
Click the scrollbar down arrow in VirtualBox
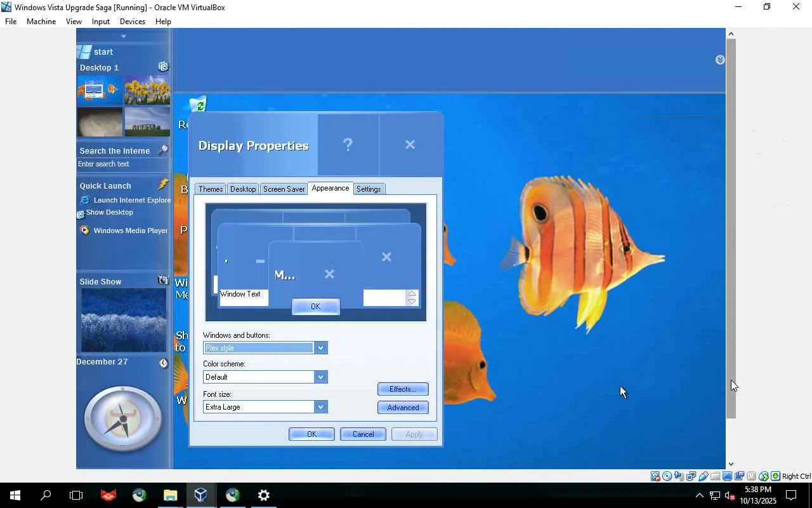(731, 464)
